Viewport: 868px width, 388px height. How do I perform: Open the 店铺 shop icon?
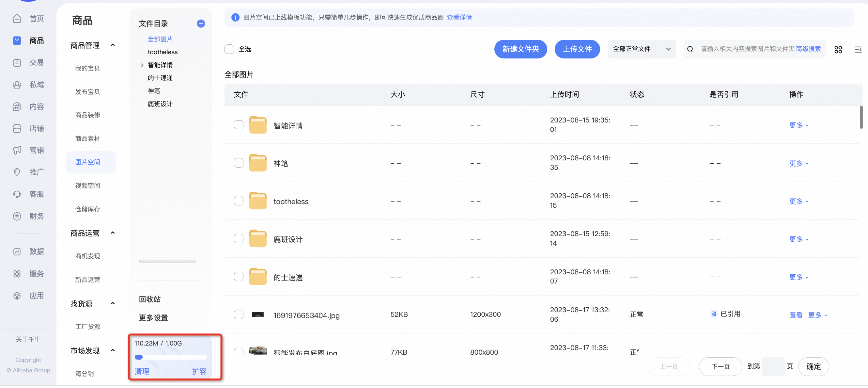coord(17,129)
